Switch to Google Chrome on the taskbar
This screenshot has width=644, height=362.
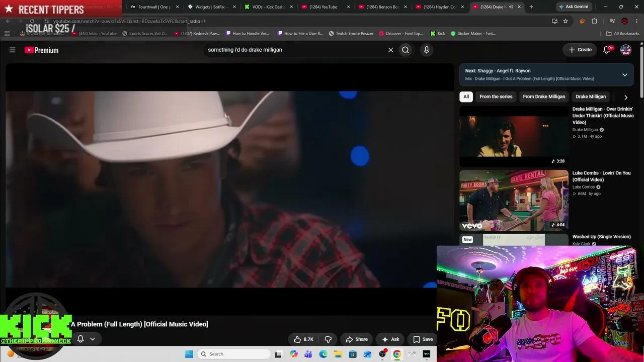[x=397, y=354]
